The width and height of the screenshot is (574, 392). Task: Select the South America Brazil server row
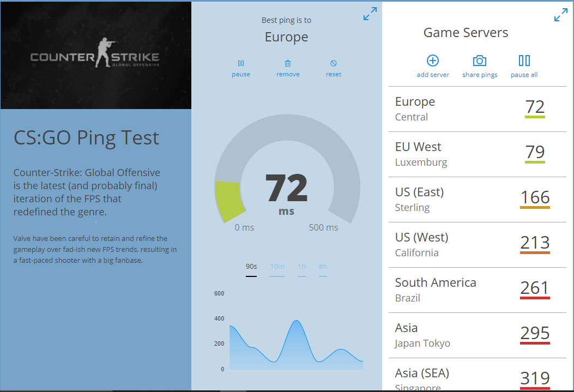tap(478, 290)
